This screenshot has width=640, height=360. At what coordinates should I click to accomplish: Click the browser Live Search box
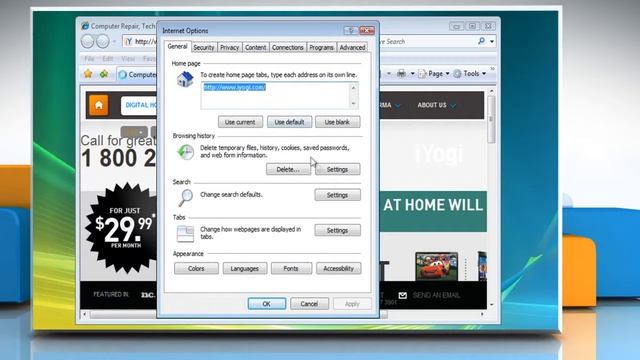tap(427, 41)
